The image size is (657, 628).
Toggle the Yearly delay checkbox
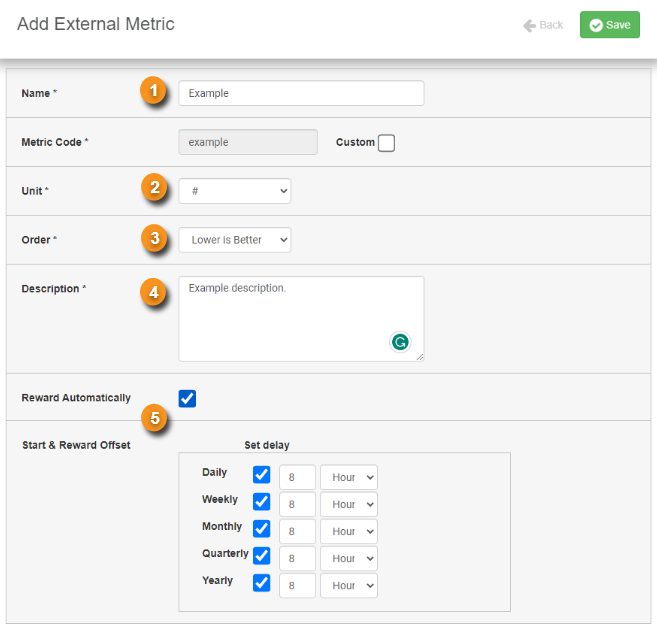261,583
